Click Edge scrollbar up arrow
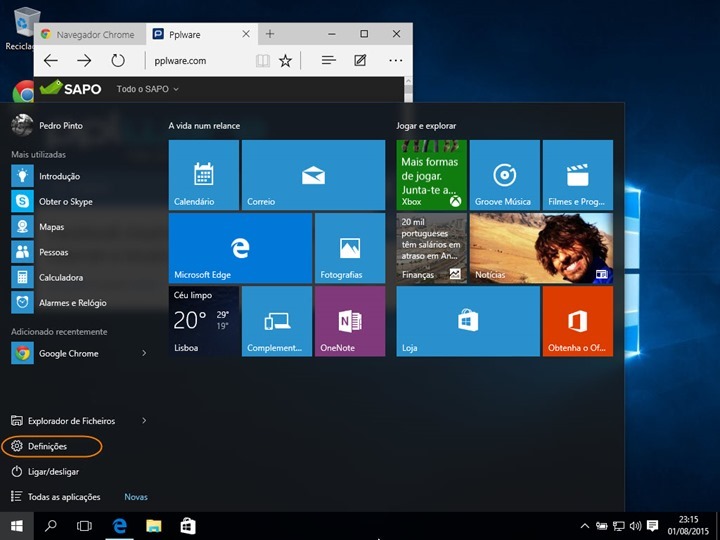720x540 pixels. click(407, 81)
